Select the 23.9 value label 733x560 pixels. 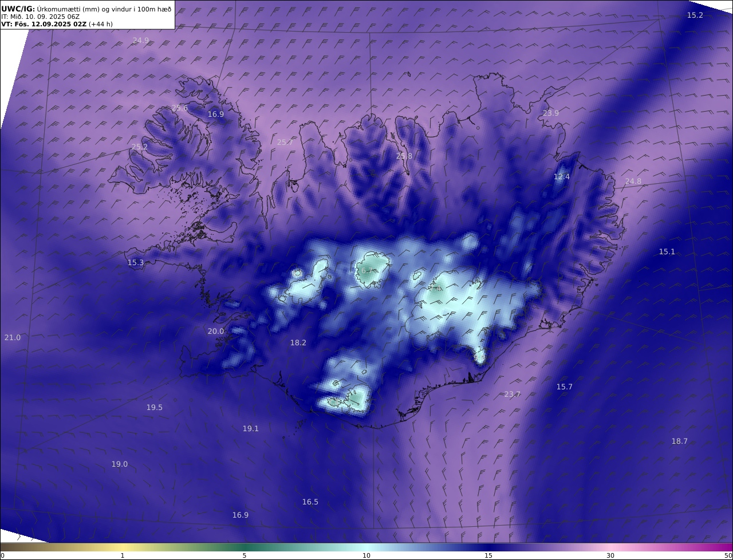pos(550,113)
